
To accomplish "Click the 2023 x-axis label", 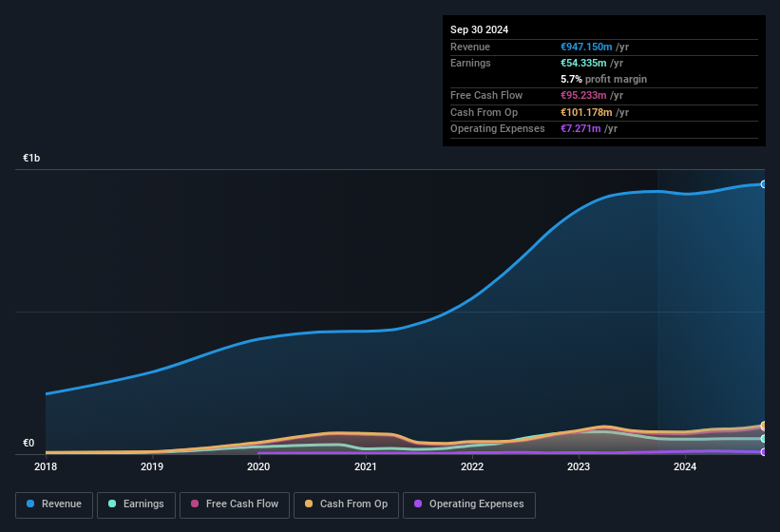I will click(579, 466).
